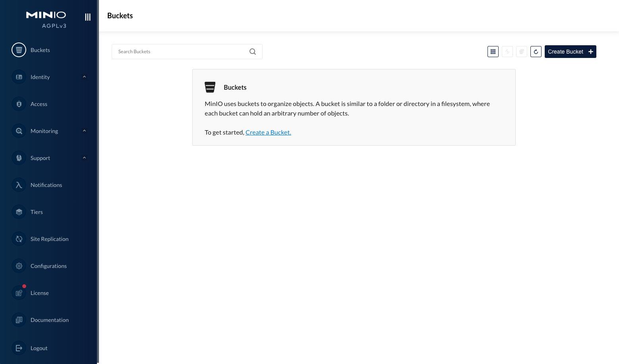Screen dimensions: 619x364
Task: Select the Buckets icon in the sidebar
Action: coord(19,50)
